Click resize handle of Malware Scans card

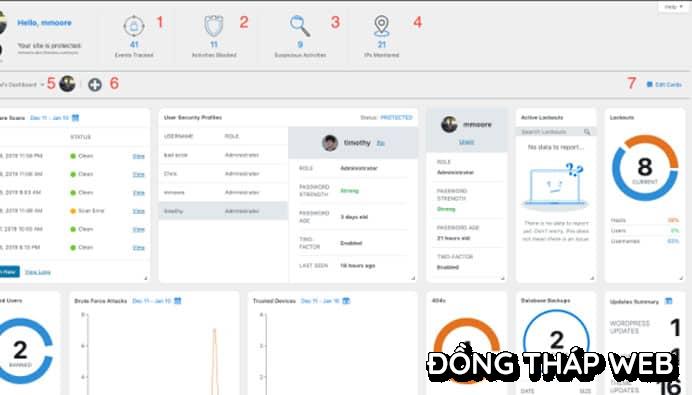pos(145,278)
